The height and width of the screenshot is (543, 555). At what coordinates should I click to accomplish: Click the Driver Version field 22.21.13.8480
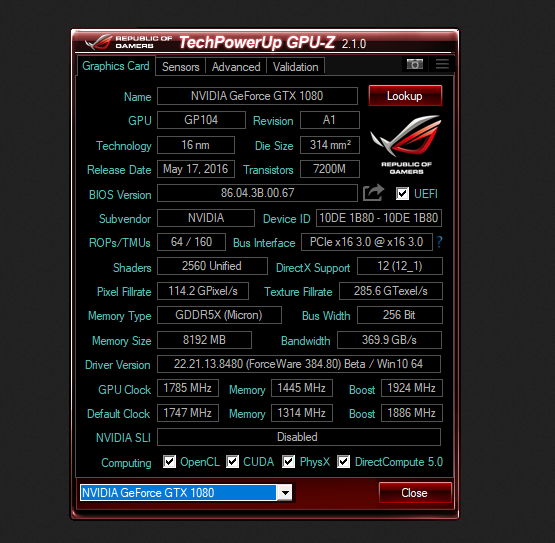pyautogui.click(x=299, y=364)
